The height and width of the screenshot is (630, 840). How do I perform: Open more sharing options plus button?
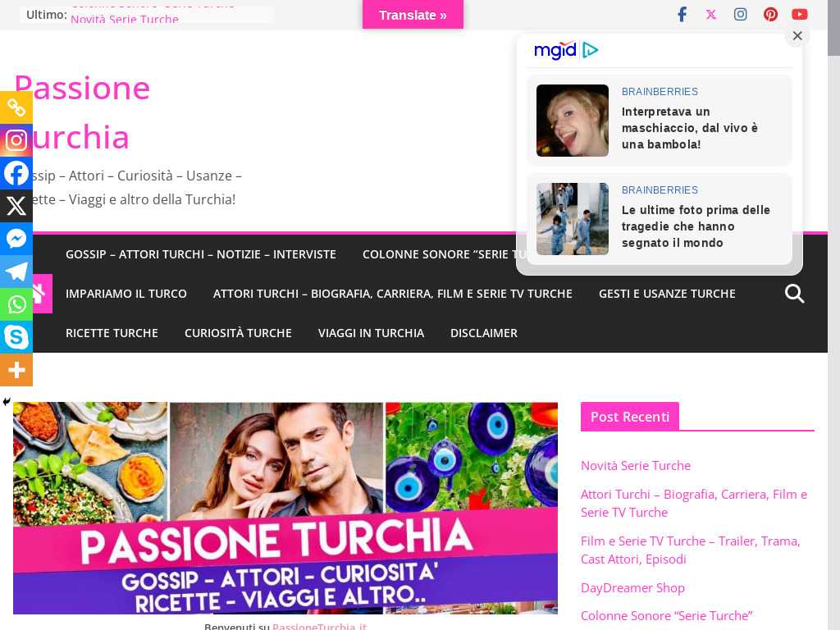pos(16,370)
